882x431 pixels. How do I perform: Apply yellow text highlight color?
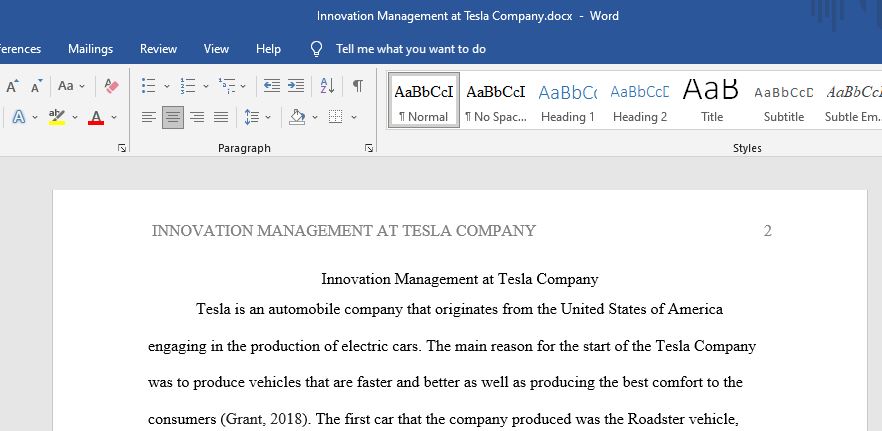(57, 117)
